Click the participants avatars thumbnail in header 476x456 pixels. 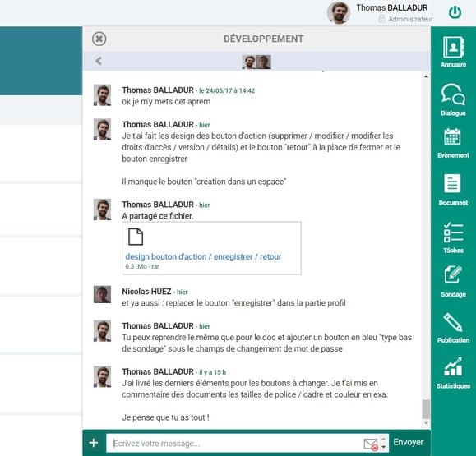pos(256,62)
